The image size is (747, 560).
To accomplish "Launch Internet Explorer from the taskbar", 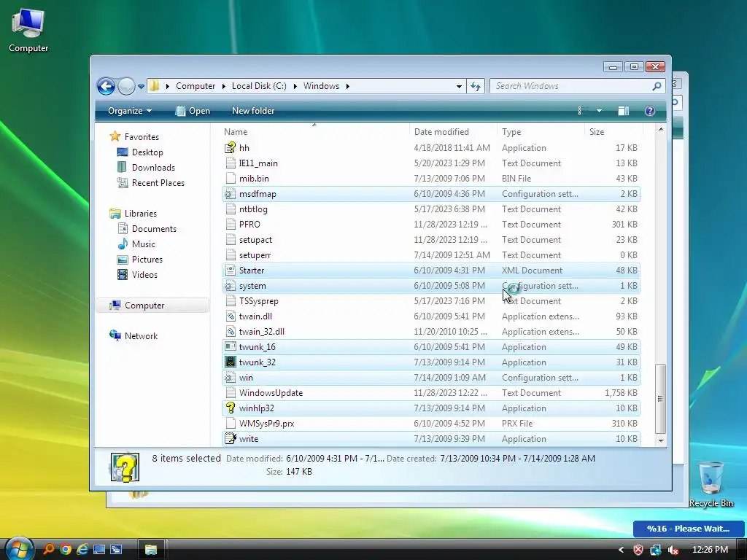I will click(82, 550).
